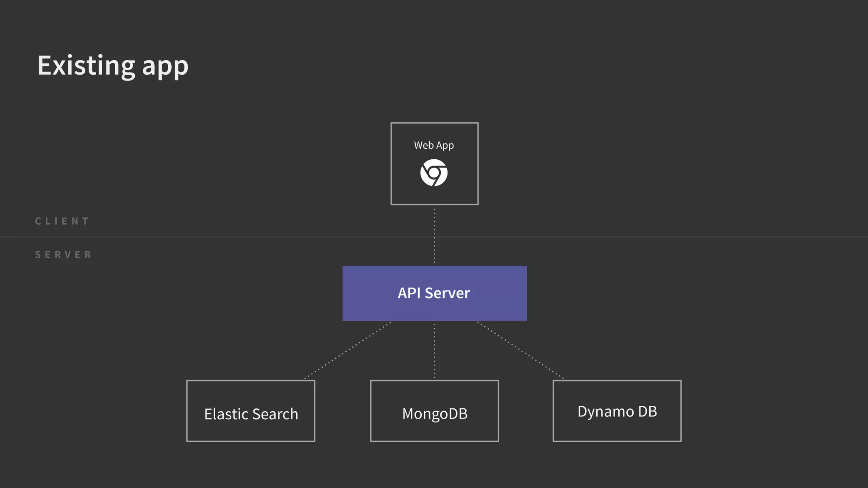The width and height of the screenshot is (868, 488).
Task: Click vertical dotted connector above MongoDB
Action: click(434, 350)
